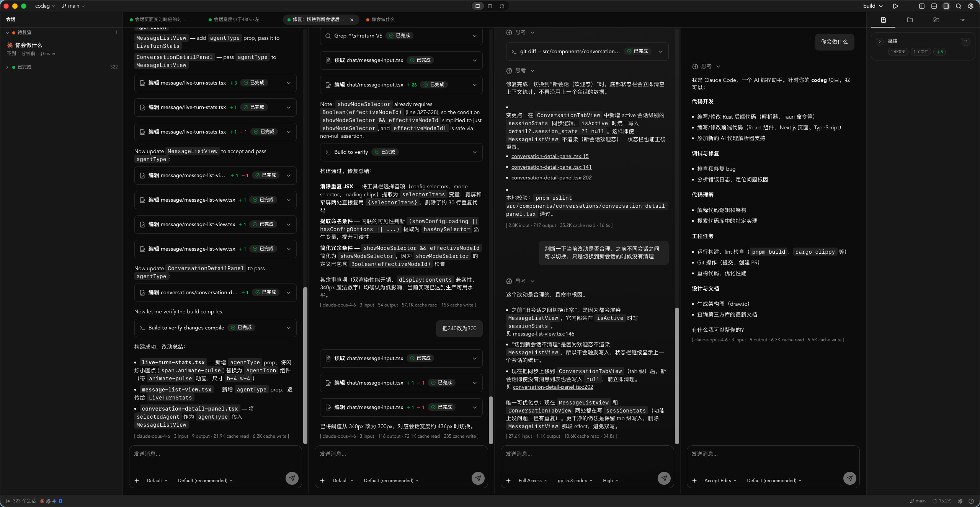Click session statistics chart icon in status bar
Image resolution: width=980 pixels, height=507 pixels.
[x=8, y=501]
